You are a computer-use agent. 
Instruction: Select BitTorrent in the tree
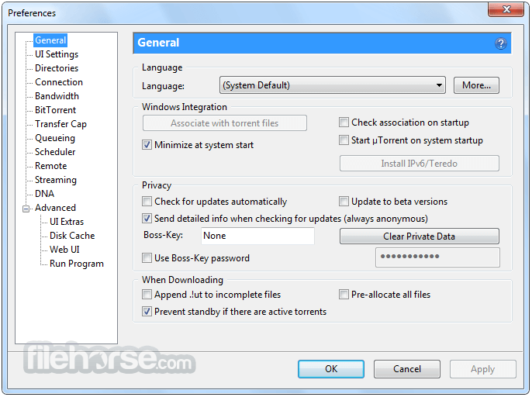click(x=55, y=110)
